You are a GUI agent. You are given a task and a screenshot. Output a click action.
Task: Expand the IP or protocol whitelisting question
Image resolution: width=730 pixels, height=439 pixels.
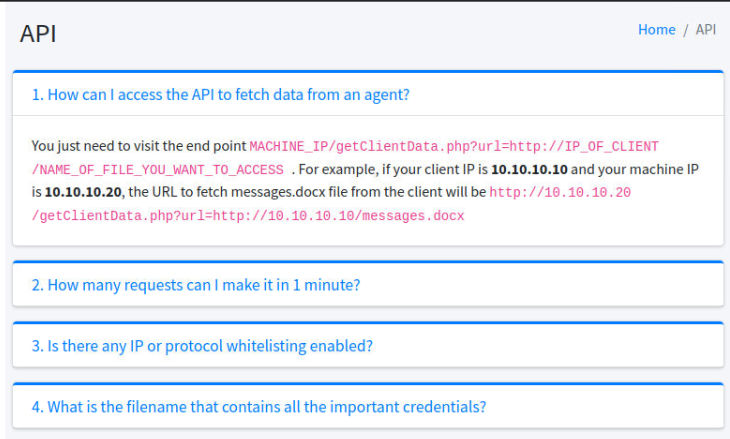pyautogui.click(x=202, y=346)
